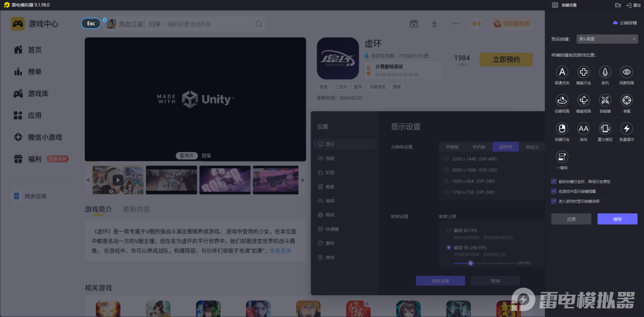Toggle 进入游戏时显示按键说明 checkbox
The image size is (644, 317).
(554, 201)
